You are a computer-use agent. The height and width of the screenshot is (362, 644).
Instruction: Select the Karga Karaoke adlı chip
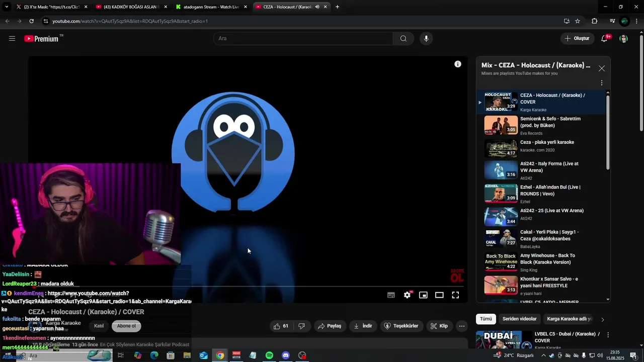click(570, 319)
